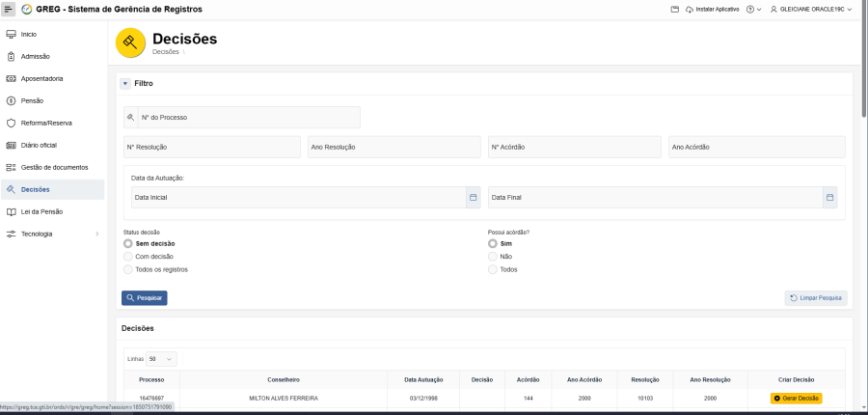The height and width of the screenshot is (415, 868).
Task: Click the Nº do Processo field
Action: (247, 117)
